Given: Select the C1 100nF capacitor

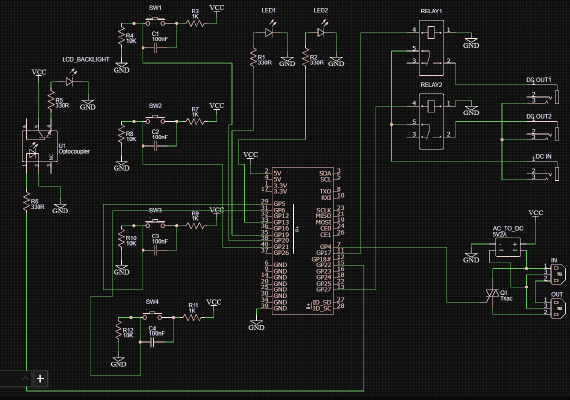Looking at the screenshot, I should pyautogui.click(x=156, y=48).
